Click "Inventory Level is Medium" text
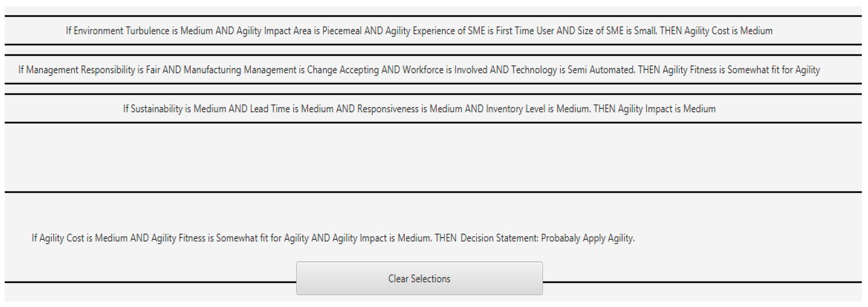Screen dimensions: 868x307 click(537, 109)
